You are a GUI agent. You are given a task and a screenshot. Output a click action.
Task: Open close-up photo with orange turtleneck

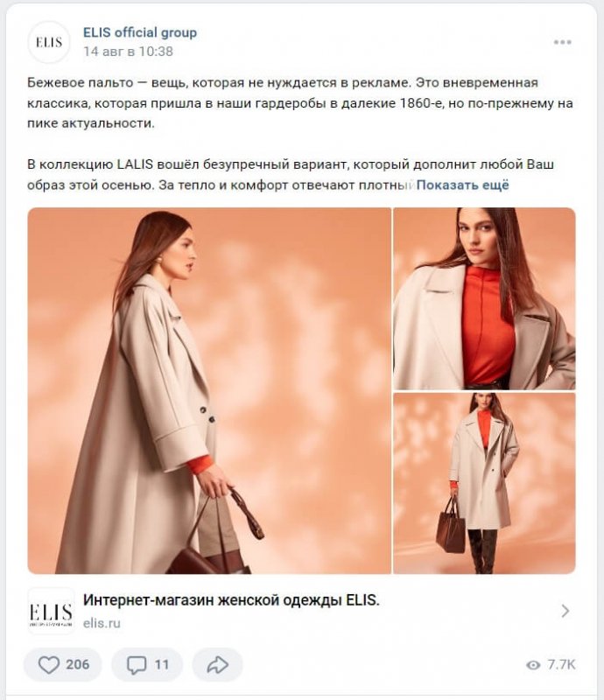tap(484, 298)
